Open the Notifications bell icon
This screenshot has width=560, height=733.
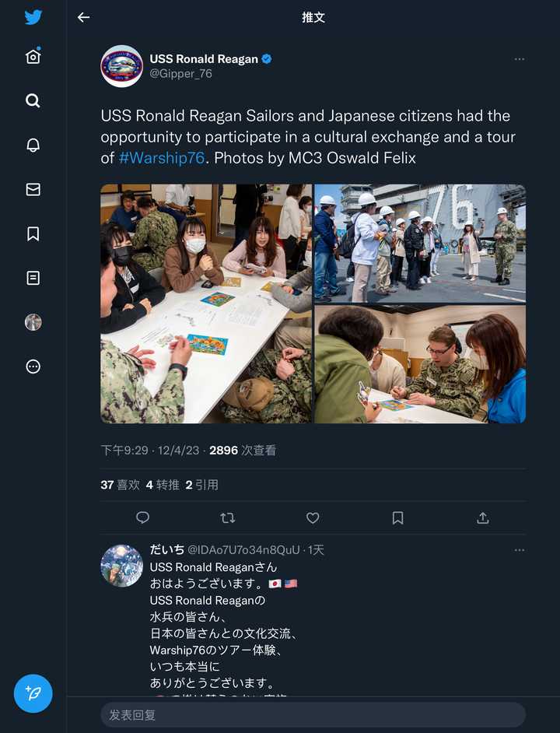pos(33,145)
